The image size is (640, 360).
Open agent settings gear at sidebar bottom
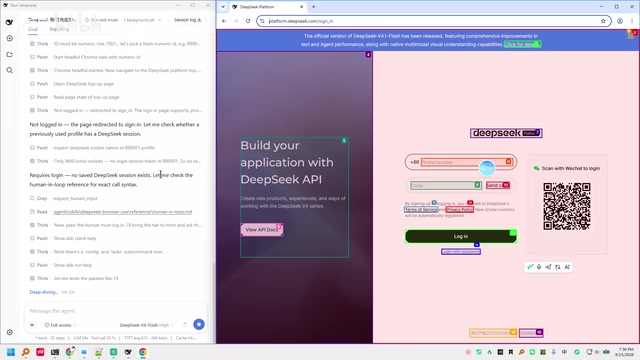[10, 332]
